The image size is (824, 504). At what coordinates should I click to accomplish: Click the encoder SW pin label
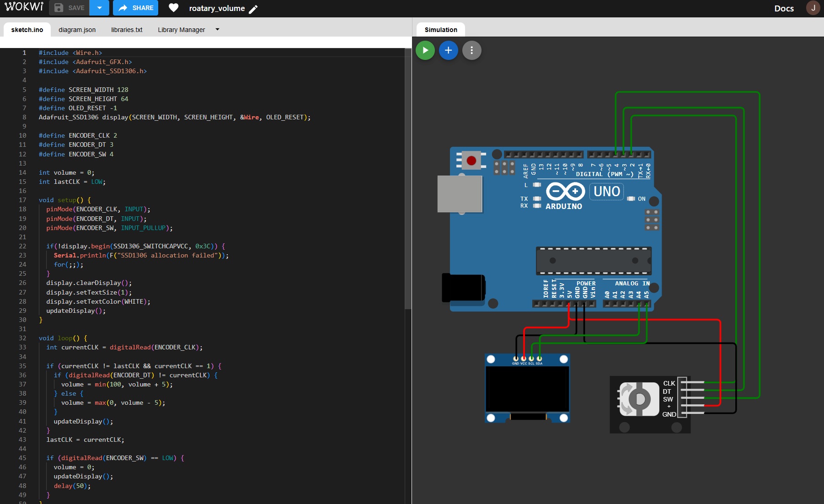pyautogui.click(x=668, y=399)
